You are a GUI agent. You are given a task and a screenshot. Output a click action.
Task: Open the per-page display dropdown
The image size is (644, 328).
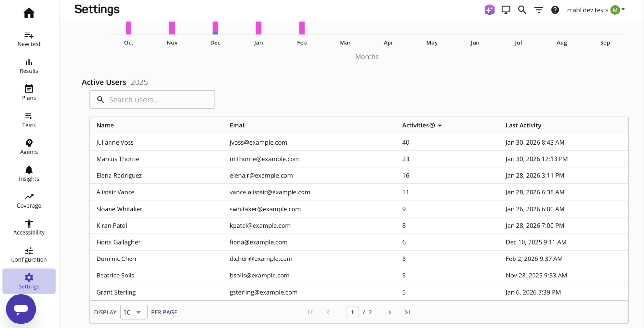click(133, 312)
